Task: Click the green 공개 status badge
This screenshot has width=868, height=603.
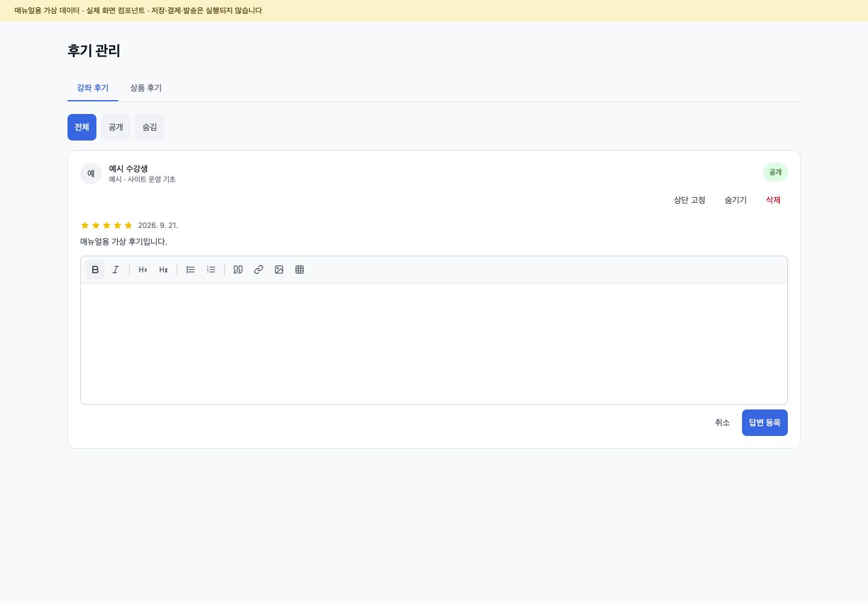Action: pos(775,172)
